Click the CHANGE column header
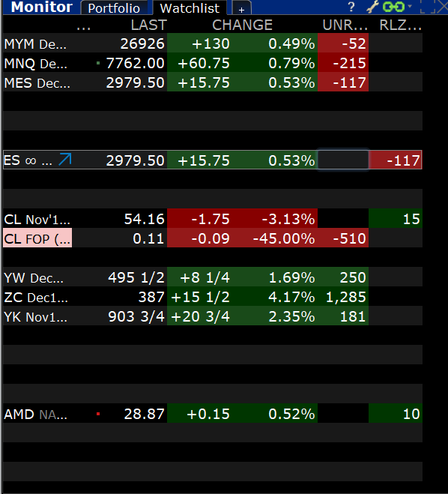448x494 pixels. [x=242, y=25]
